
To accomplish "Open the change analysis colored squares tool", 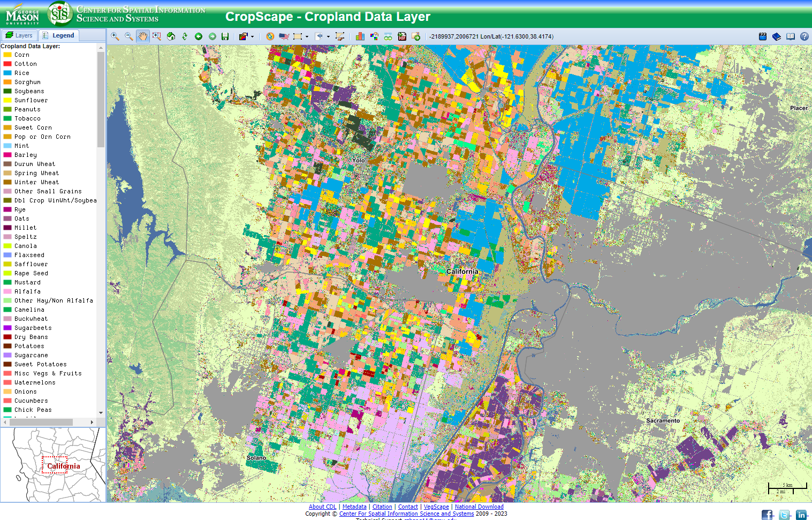I will click(374, 36).
